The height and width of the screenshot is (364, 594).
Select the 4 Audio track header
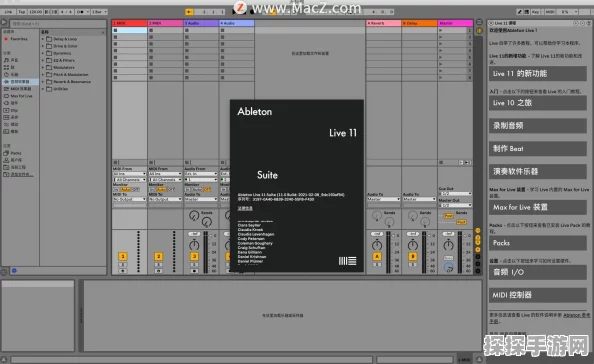pyautogui.click(x=237, y=23)
